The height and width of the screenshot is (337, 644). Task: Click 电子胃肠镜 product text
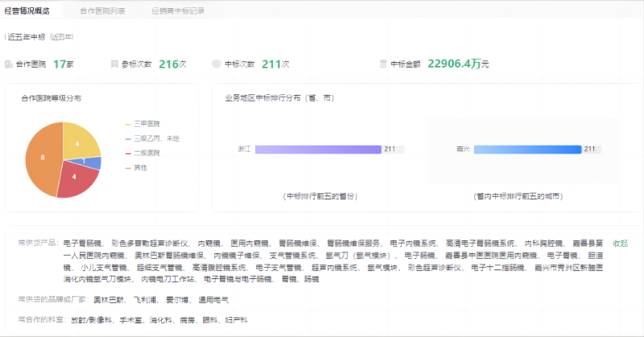(x=82, y=244)
